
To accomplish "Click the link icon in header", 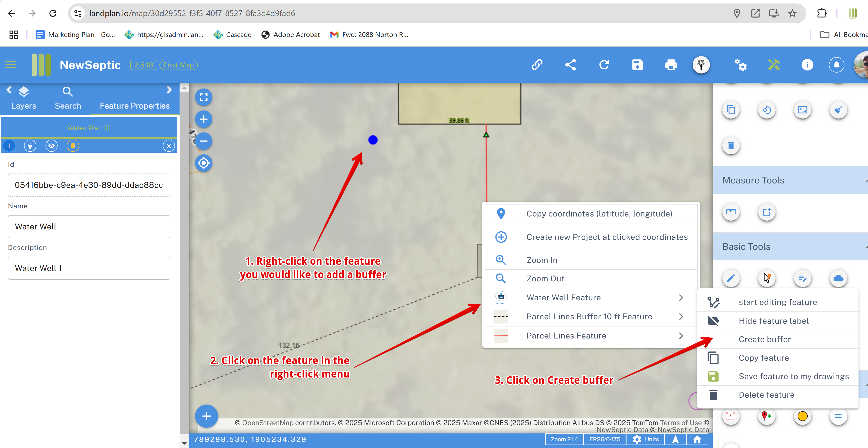I will [x=537, y=65].
